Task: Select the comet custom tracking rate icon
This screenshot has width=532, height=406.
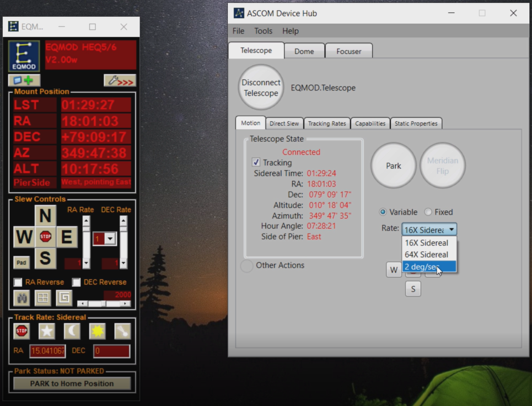Action: pyautogui.click(x=122, y=331)
